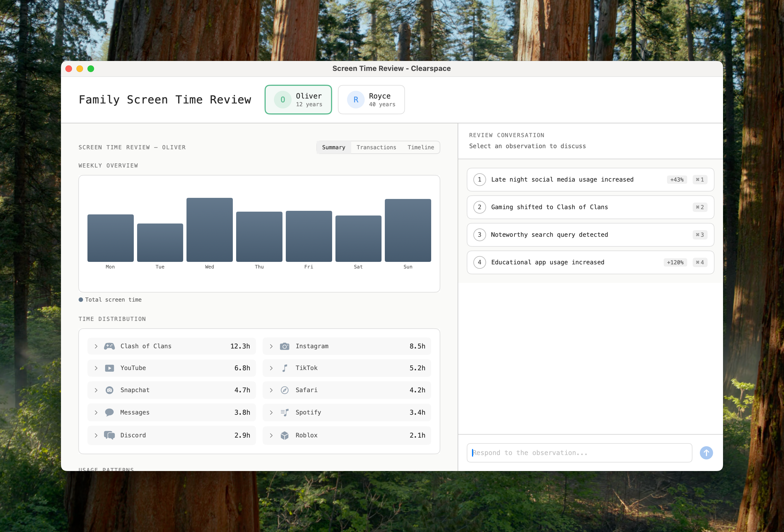
Task: Click the Spotify playlist icon
Action: click(x=285, y=412)
